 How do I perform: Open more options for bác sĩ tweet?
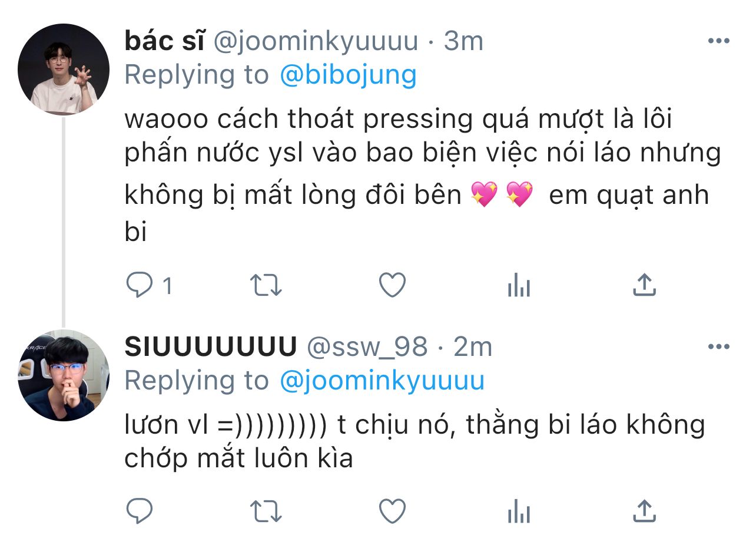click(x=718, y=41)
